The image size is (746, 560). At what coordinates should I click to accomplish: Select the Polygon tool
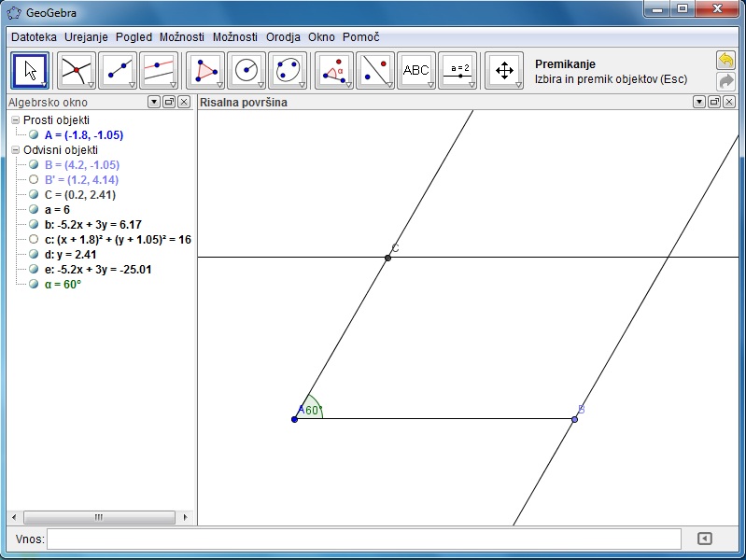(x=205, y=71)
